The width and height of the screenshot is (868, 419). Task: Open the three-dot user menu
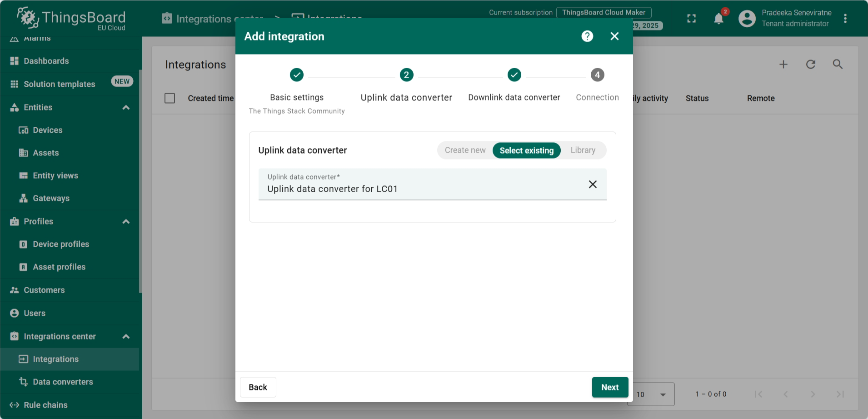[845, 19]
